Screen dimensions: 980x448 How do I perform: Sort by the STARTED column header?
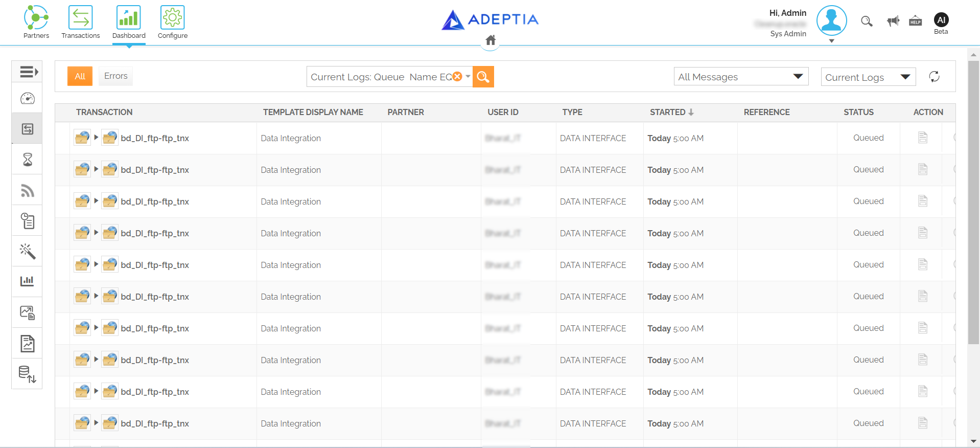click(x=672, y=112)
